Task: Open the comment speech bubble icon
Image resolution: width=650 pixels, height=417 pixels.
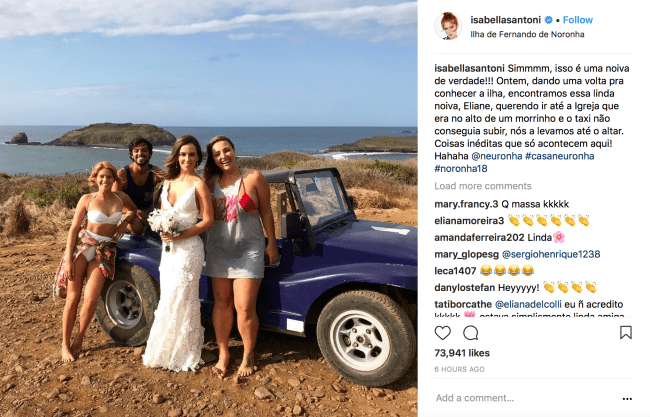Action: point(471,333)
